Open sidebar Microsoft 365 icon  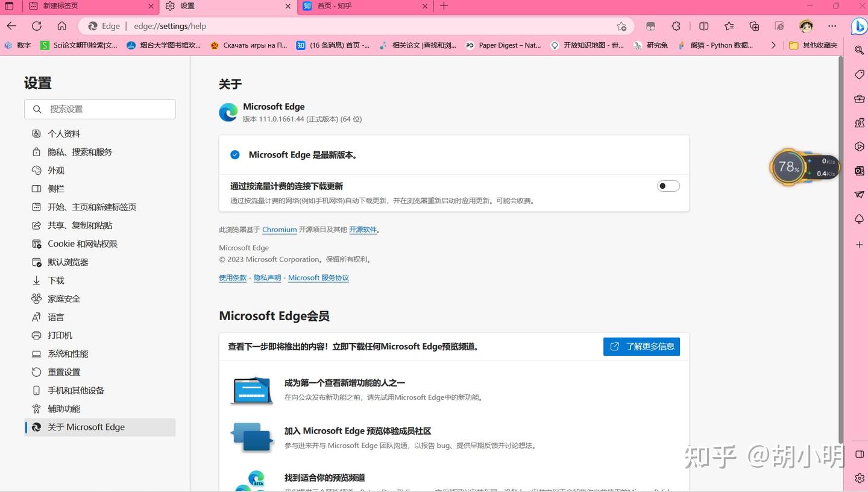tap(860, 147)
